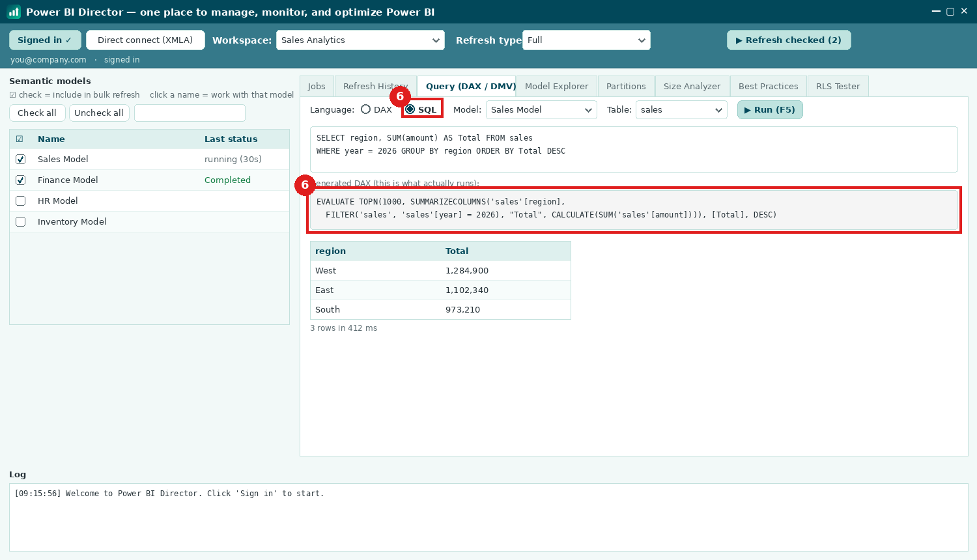Check the HR Model checkbox
The width and height of the screenshot is (977, 560).
pos(20,201)
